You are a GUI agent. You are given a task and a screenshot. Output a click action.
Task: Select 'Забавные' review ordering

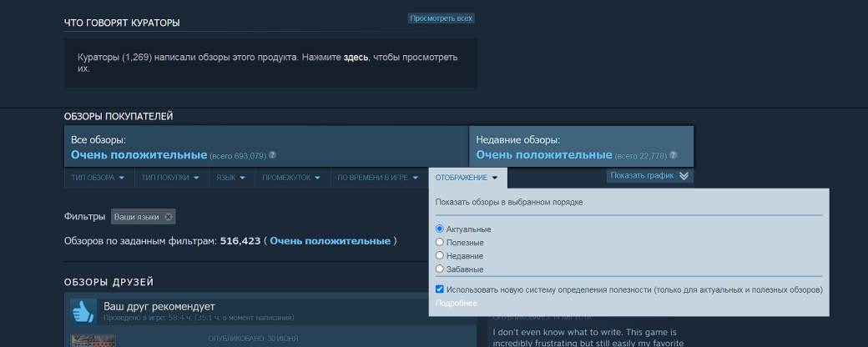coord(440,269)
